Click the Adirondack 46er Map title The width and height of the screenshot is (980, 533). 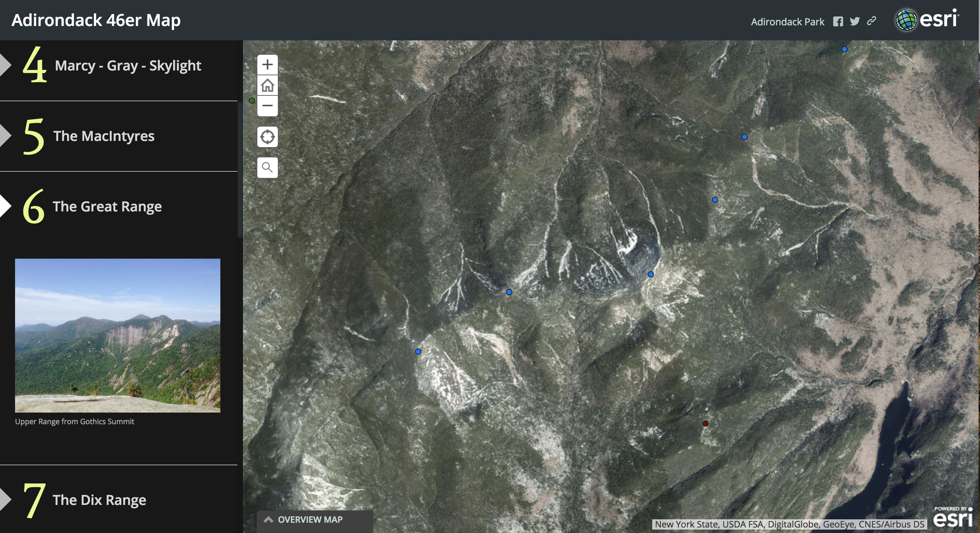click(96, 20)
